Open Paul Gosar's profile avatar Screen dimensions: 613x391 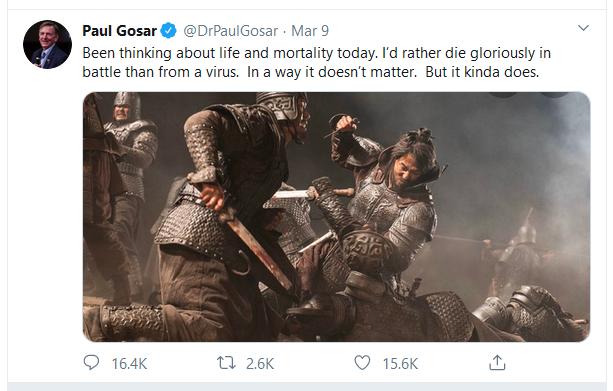coord(47,45)
